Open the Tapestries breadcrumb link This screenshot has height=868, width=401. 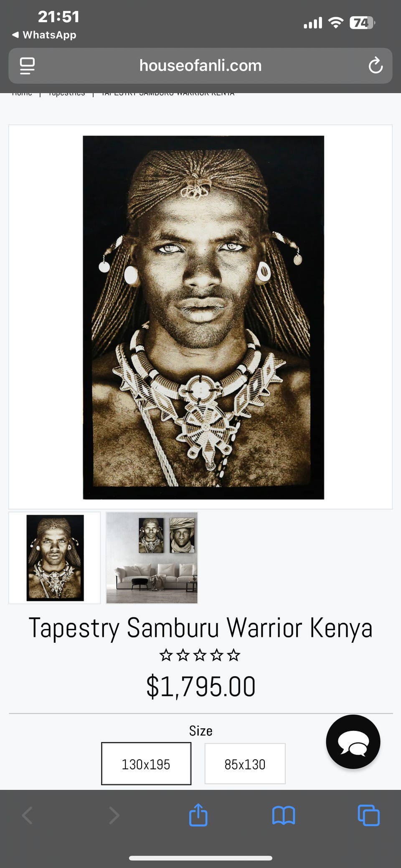tap(66, 94)
